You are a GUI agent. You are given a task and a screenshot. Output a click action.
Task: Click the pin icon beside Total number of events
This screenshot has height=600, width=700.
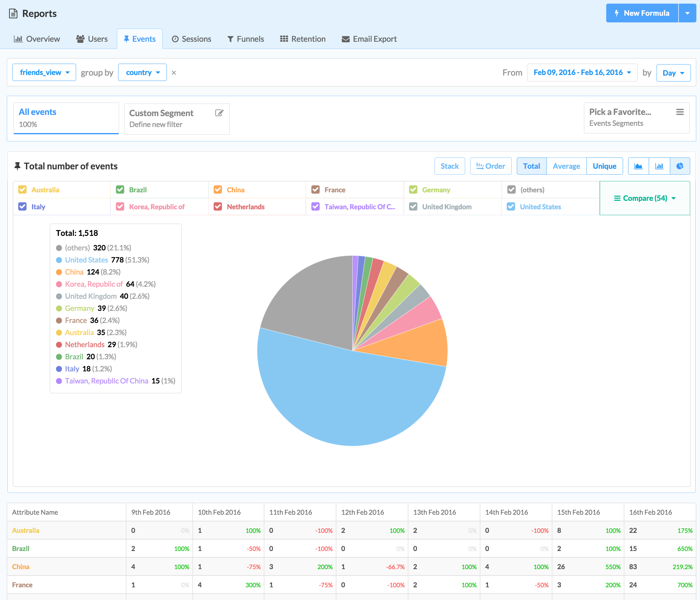point(17,166)
